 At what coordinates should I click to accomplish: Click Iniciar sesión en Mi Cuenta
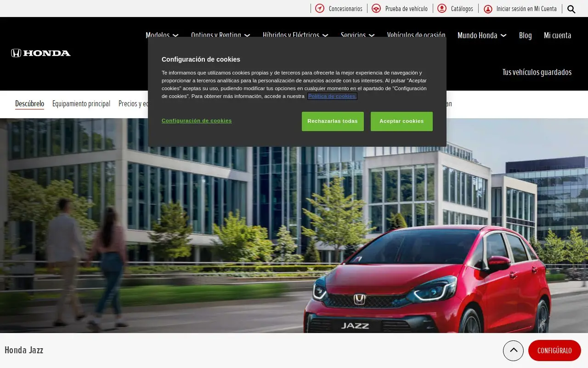point(526,9)
